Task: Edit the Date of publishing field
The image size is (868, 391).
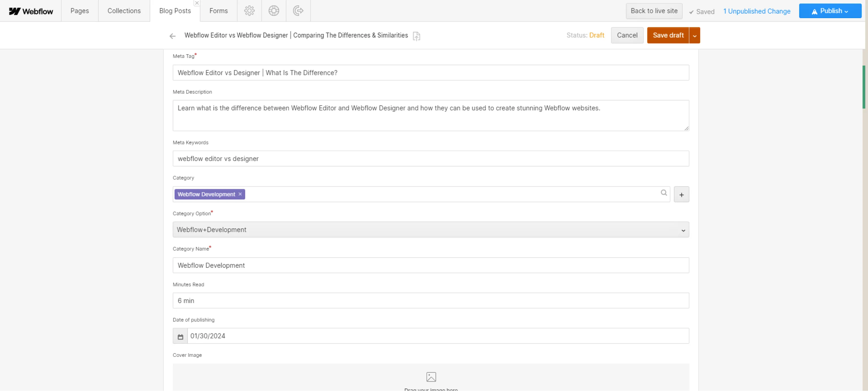Action: click(438, 336)
